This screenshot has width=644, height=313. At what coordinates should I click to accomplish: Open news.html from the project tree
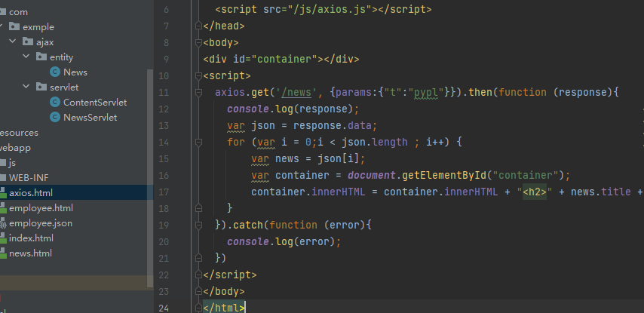point(30,253)
